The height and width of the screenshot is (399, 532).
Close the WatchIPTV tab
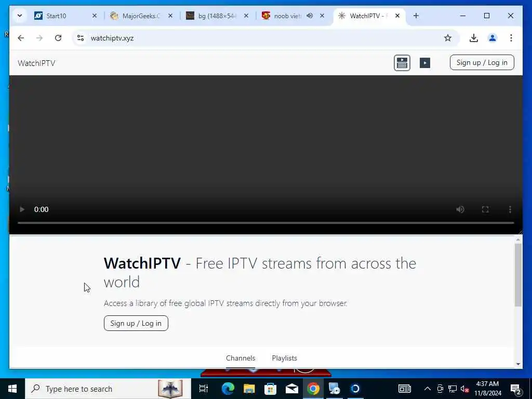click(x=397, y=16)
